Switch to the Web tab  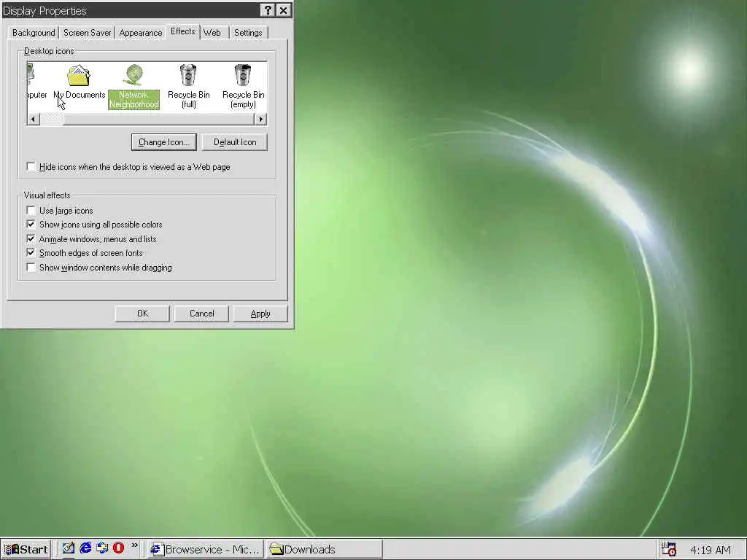[x=212, y=33]
